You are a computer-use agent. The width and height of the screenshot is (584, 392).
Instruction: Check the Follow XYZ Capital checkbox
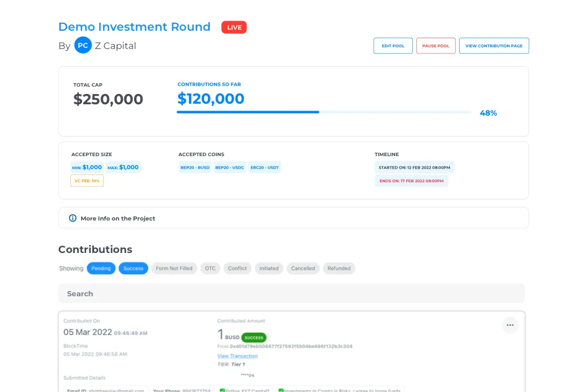(222, 390)
